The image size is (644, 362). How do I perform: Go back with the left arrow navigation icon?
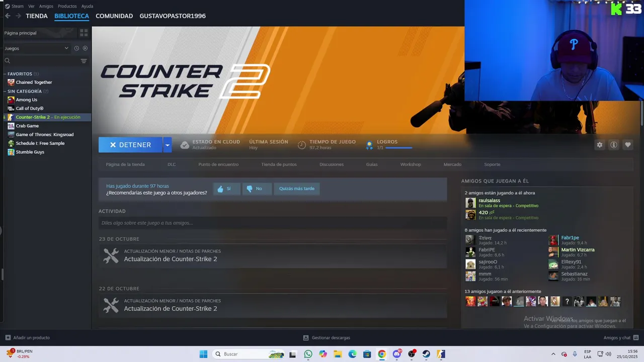8,16
